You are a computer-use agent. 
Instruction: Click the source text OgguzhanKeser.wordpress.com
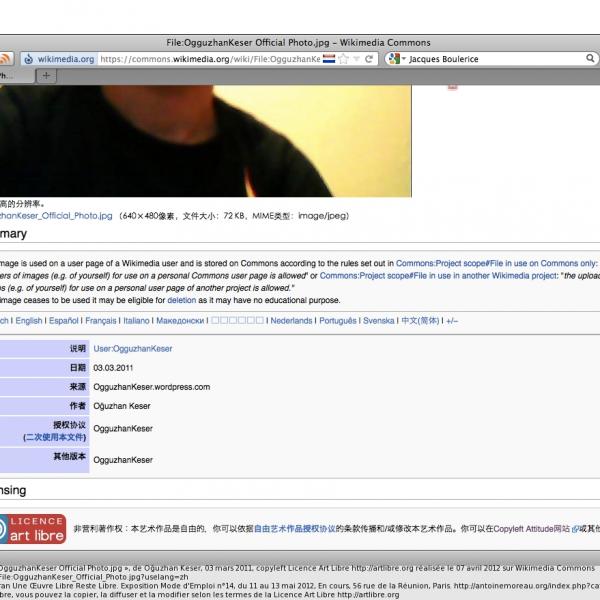coord(152,387)
